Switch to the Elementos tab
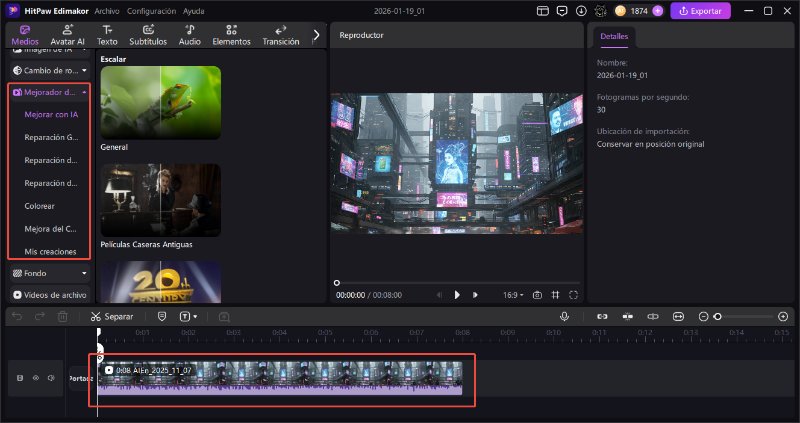800x423 pixels. coord(232,35)
